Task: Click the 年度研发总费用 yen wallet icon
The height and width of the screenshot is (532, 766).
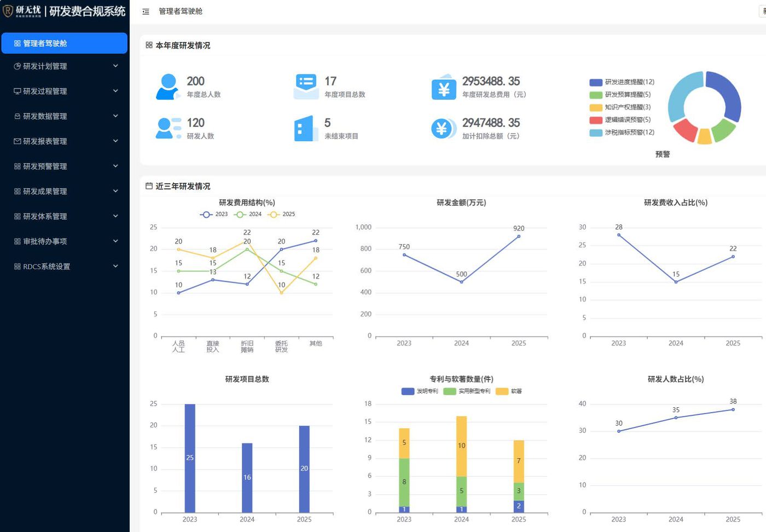Action: click(x=444, y=87)
